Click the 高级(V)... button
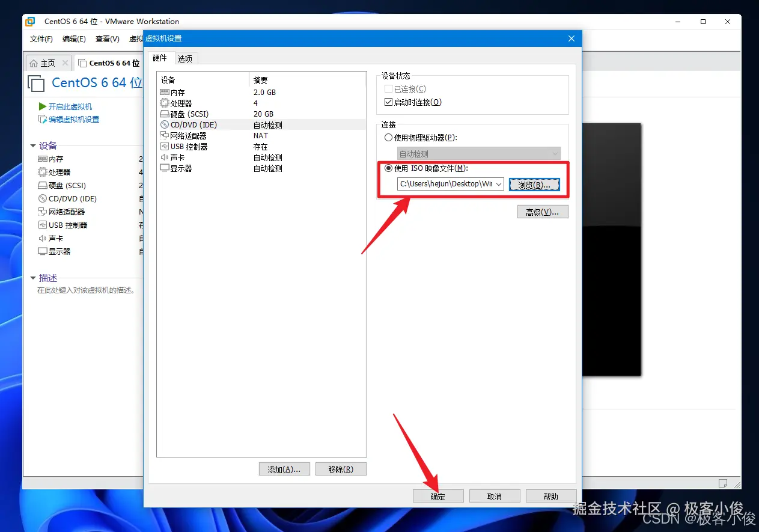This screenshot has width=759, height=532. click(x=543, y=212)
